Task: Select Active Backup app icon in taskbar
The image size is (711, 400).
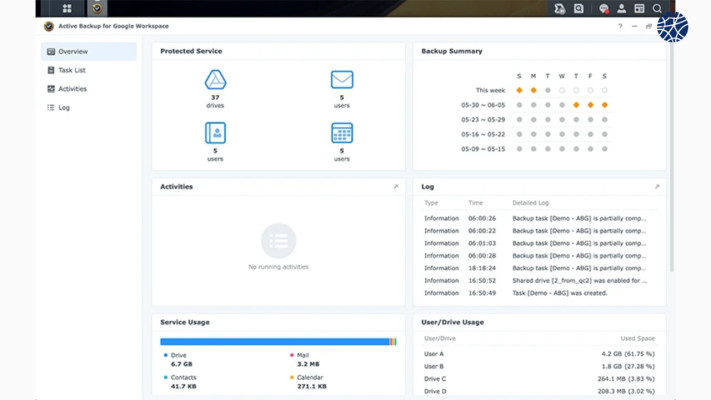Action: click(x=97, y=8)
